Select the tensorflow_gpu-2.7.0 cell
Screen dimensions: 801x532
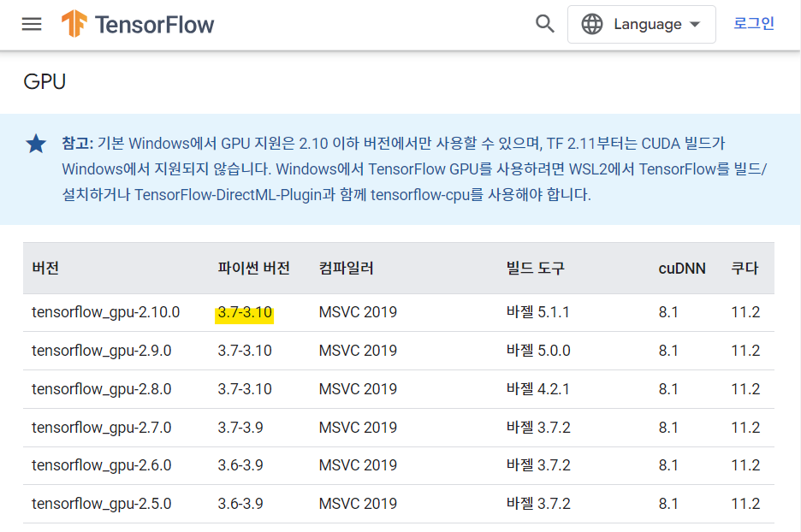(102, 428)
